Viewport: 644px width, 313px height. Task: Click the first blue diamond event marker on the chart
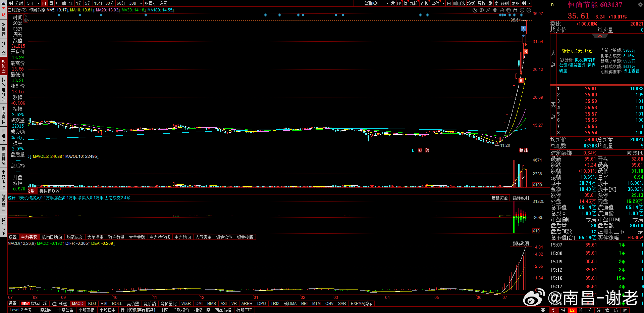59,15
